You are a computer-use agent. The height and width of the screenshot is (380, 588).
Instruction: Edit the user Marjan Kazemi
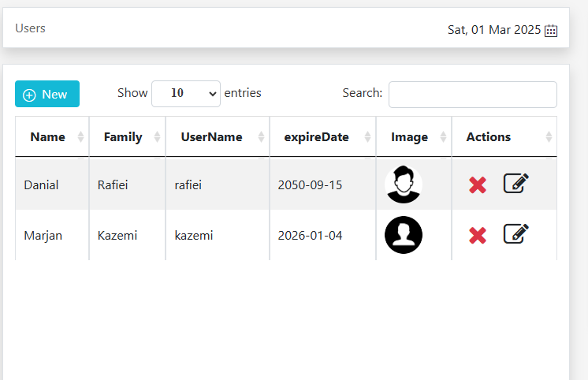pos(515,233)
